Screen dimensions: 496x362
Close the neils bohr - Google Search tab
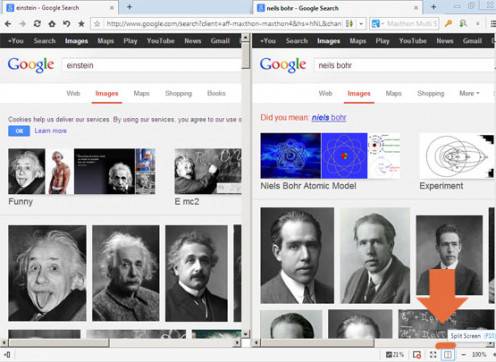416,8
